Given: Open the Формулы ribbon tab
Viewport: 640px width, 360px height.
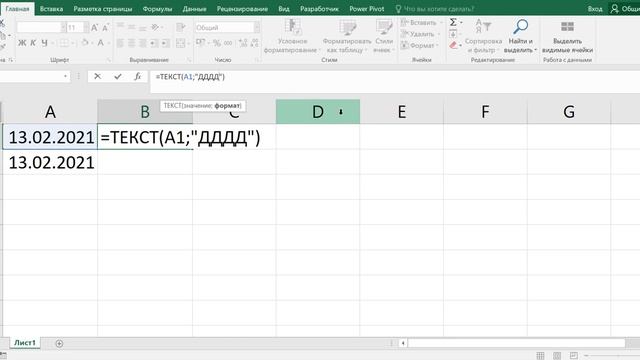Looking at the screenshot, I should coord(157,9).
